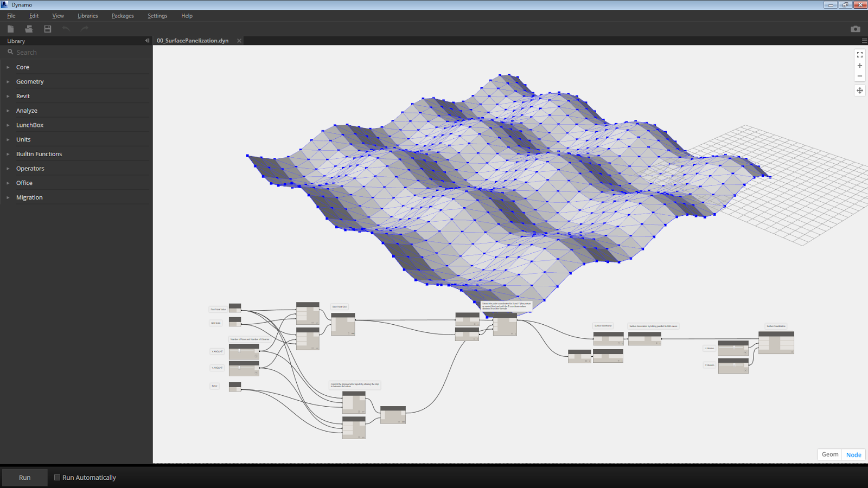Image resolution: width=868 pixels, height=488 pixels.
Task: Select the Grid Scale note label
Action: 216,323
